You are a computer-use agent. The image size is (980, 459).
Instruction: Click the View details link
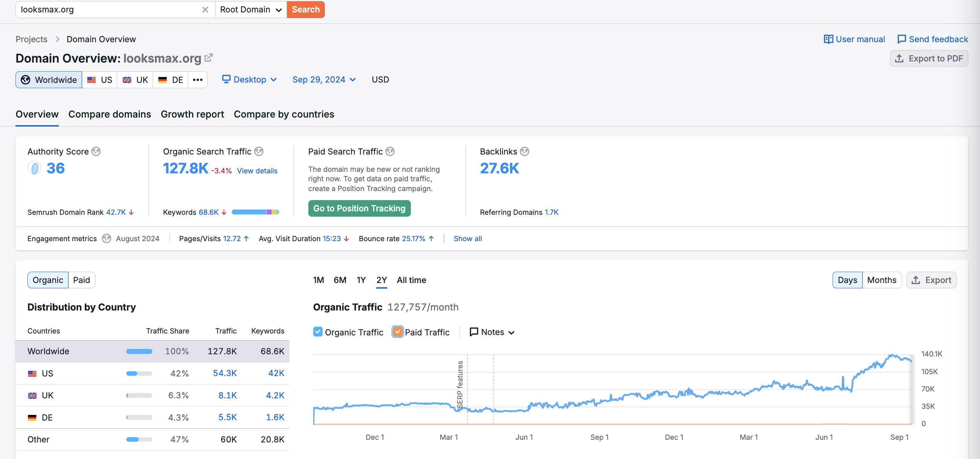point(257,171)
